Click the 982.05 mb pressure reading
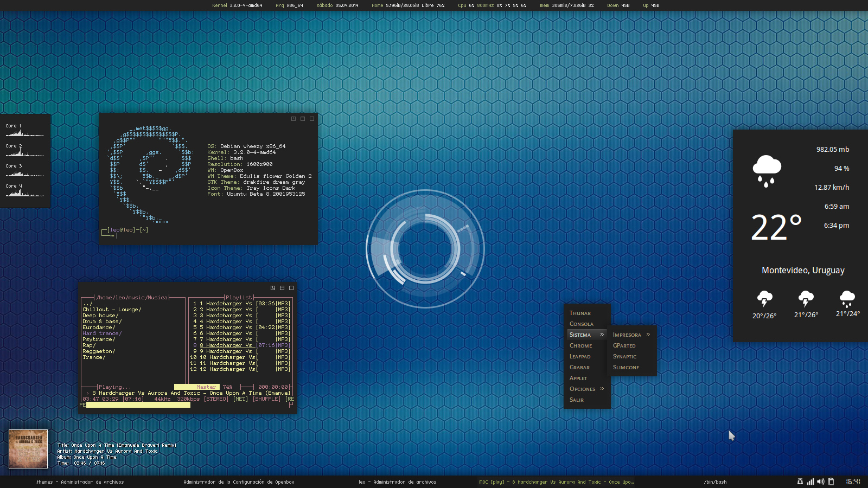868x488 pixels. click(833, 150)
